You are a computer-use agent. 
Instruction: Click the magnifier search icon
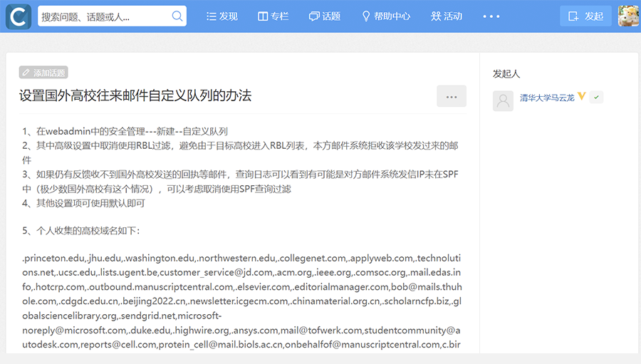[177, 16]
